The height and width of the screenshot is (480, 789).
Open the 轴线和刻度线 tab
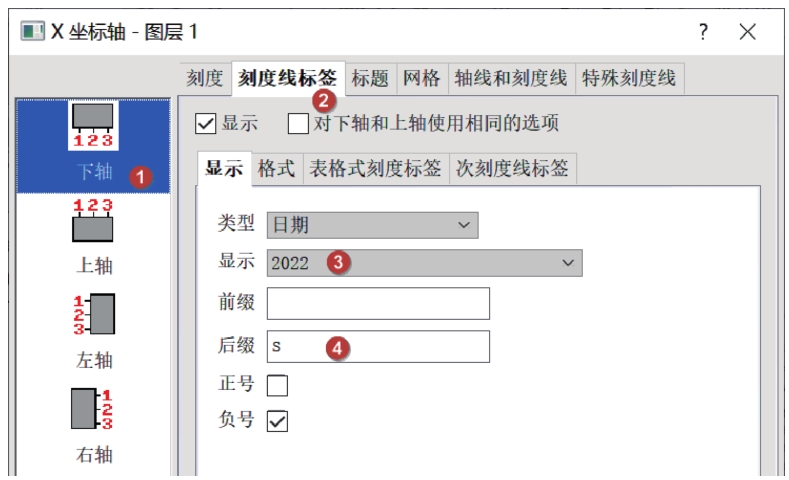511,78
